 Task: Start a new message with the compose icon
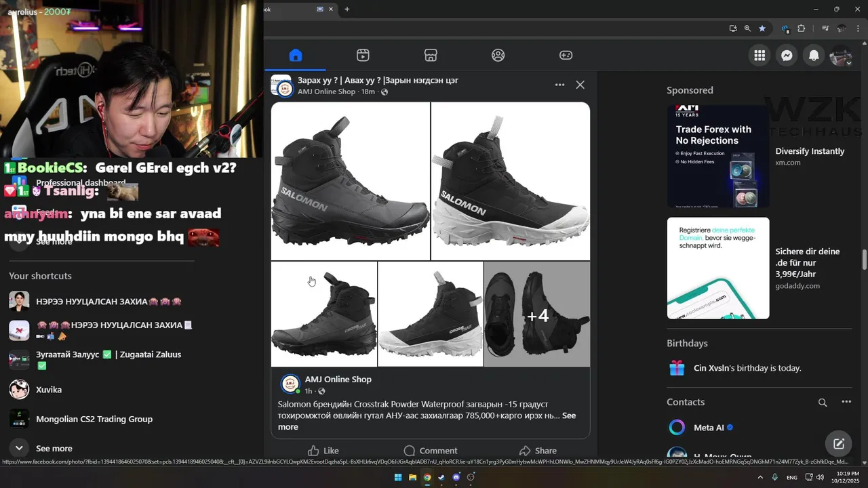(x=839, y=444)
